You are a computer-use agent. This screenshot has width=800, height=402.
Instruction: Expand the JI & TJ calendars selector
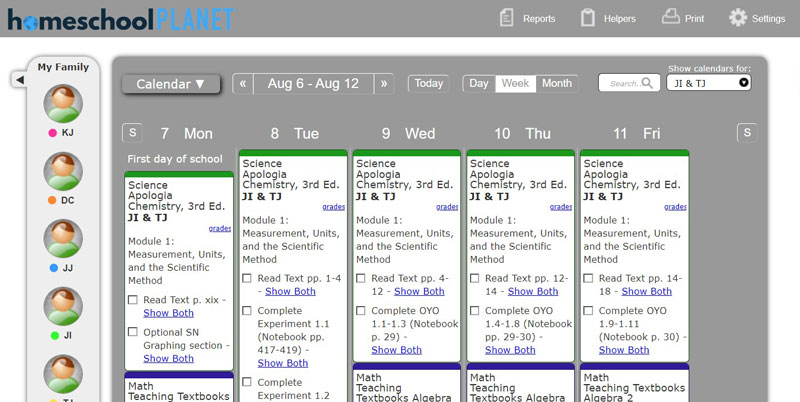coord(709,83)
